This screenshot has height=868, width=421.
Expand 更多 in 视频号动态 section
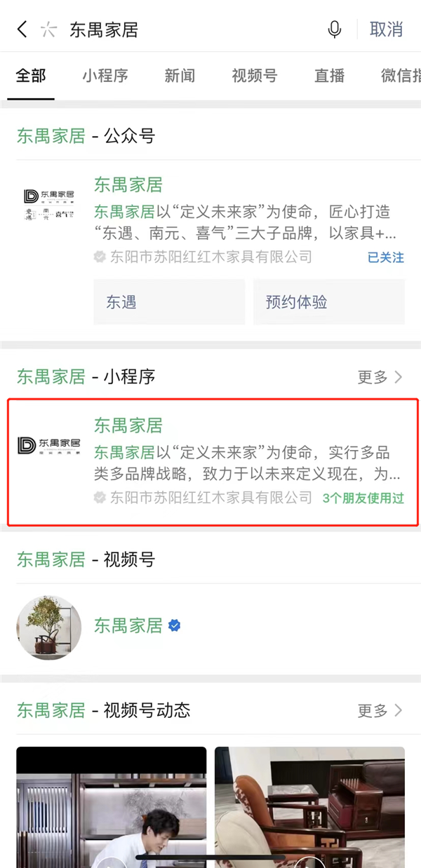click(x=380, y=710)
